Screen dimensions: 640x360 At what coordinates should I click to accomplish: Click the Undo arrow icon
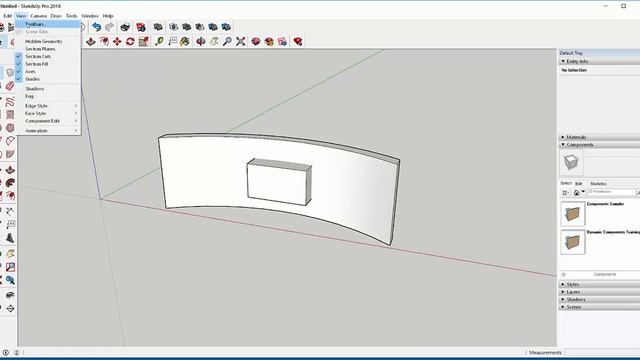(x=96, y=27)
